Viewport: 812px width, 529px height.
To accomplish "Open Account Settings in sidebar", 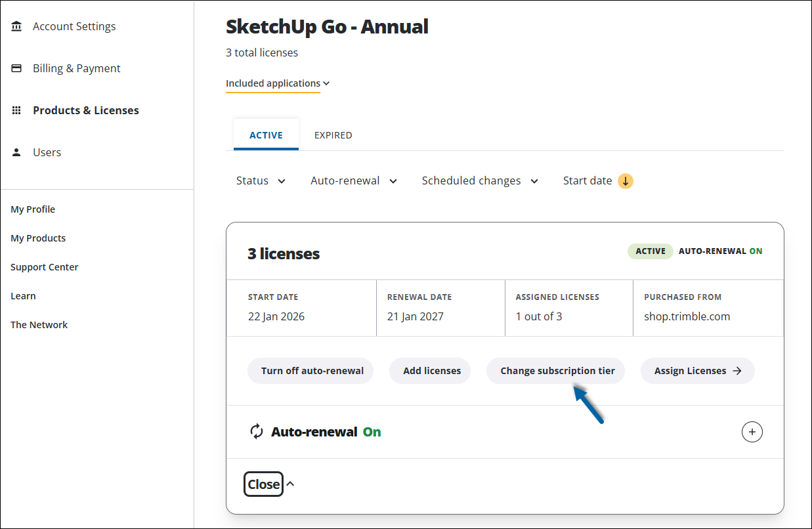I will (x=74, y=26).
